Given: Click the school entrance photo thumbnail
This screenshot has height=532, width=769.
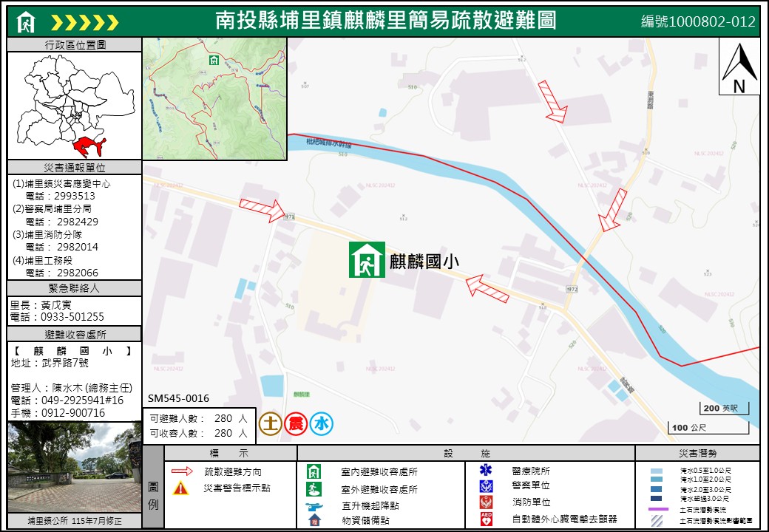Looking at the screenshot, I should pyautogui.click(x=75, y=468).
